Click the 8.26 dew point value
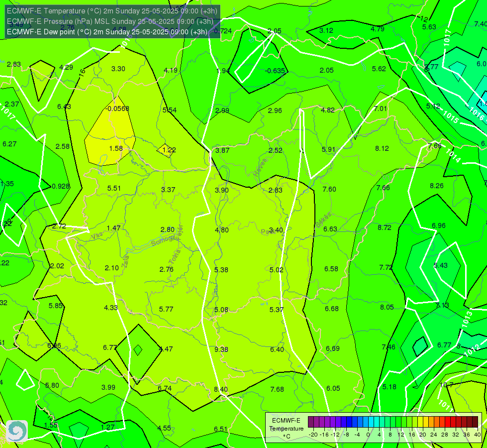 [436, 186]
